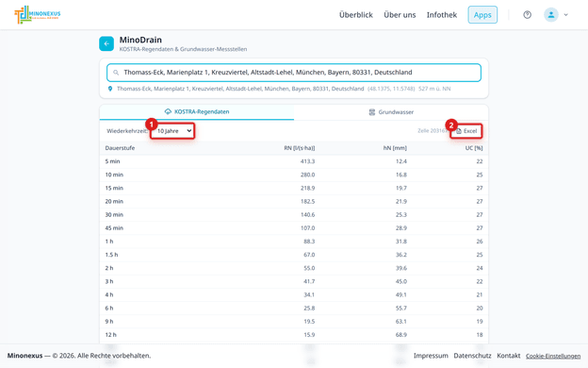Click the location pin icon
Image resolution: width=588 pixels, height=368 pixels.
pos(110,89)
